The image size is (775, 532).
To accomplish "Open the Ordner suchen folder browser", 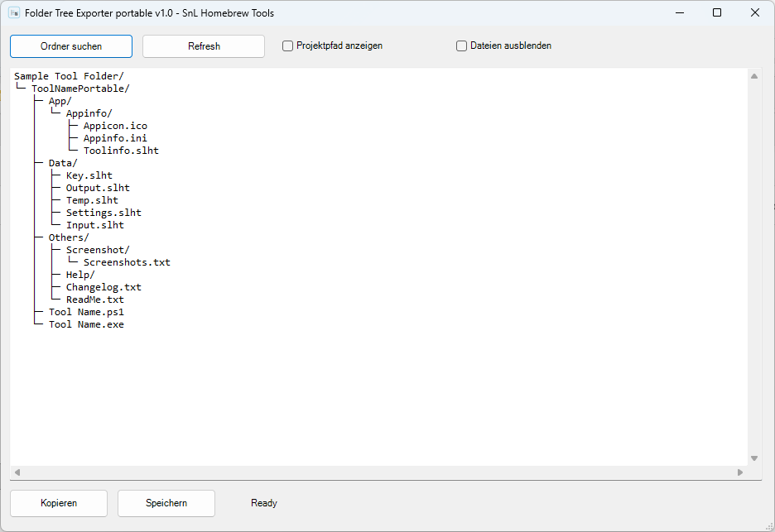I will click(71, 46).
